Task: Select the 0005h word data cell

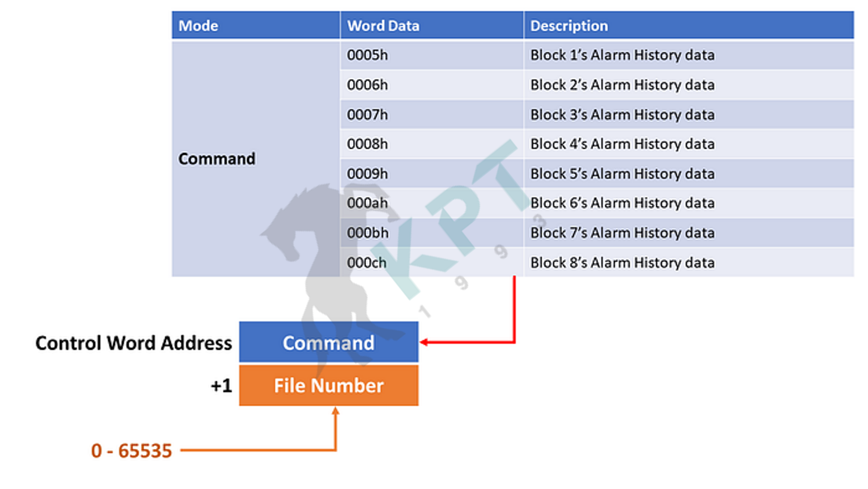Action: tap(432, 55)
